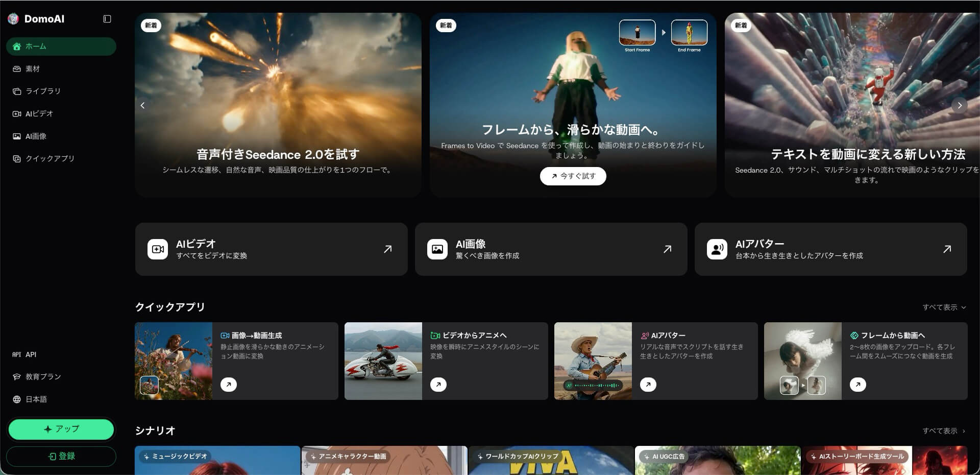Click the AIビデオ sidebar camera icon
This screenshot has height=475, width=980.
tap(17, 114)
